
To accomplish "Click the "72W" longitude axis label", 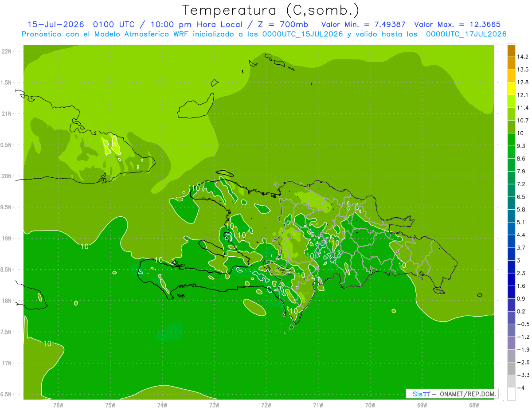I will 266,405.
